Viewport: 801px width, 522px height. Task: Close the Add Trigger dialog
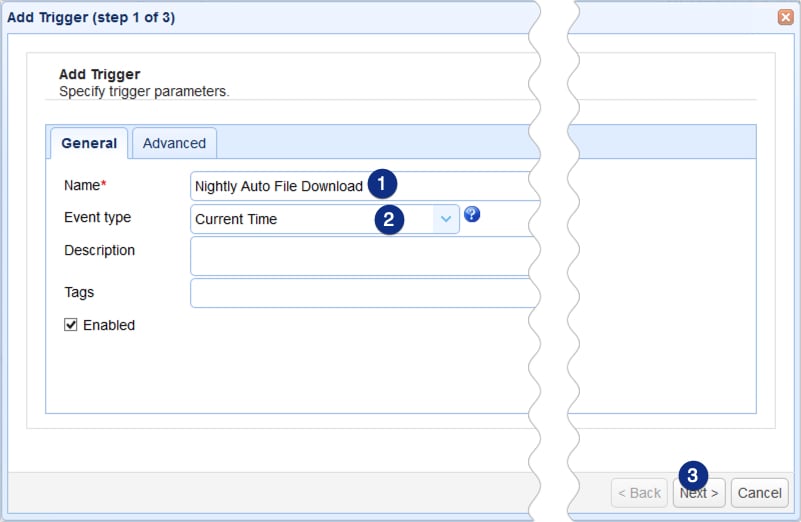785,17
